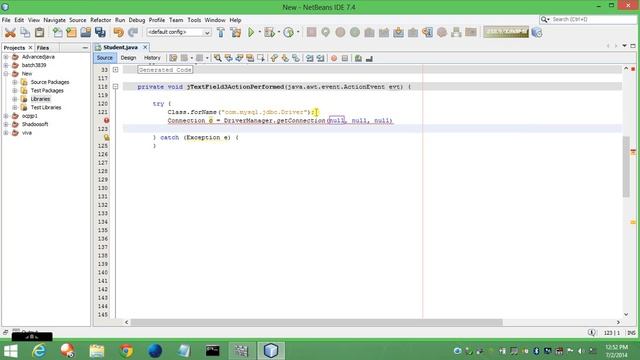Expand the batch3839 project node

(x=6, y=65)
